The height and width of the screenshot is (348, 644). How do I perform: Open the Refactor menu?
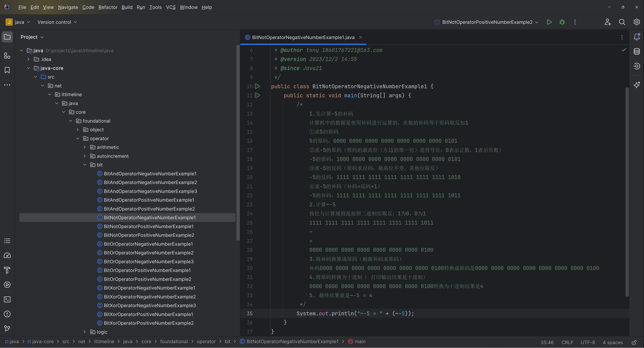pos(108,7)
